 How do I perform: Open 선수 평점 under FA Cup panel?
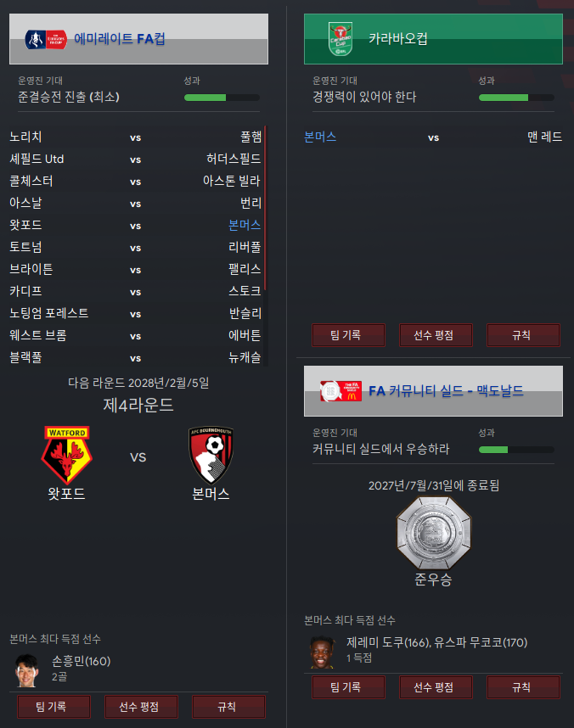141,707
